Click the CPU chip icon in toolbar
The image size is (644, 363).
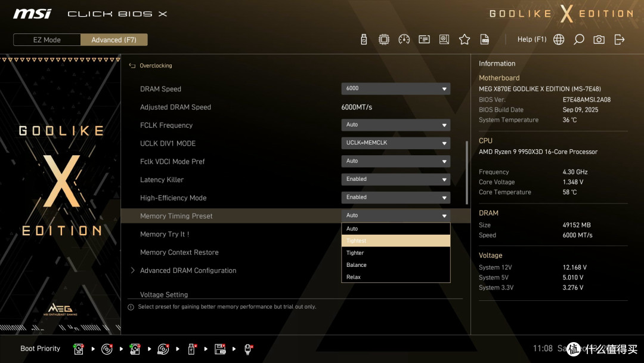coord(383,39)
